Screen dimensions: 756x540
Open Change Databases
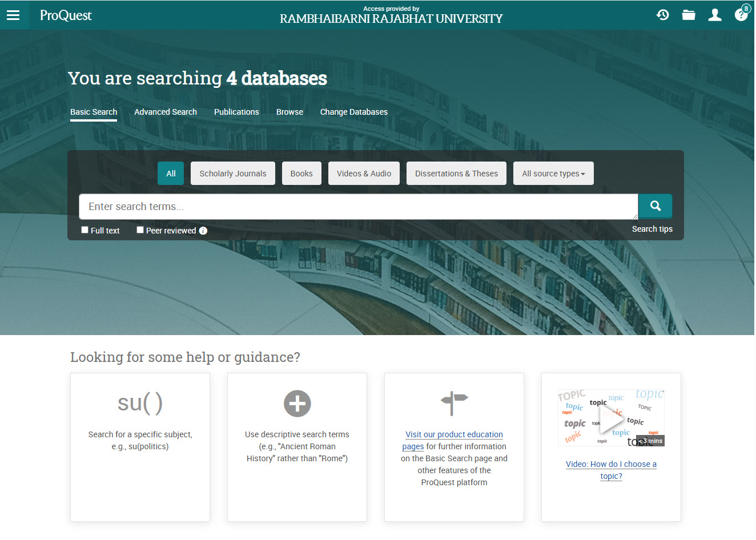[x=354, y=112]
